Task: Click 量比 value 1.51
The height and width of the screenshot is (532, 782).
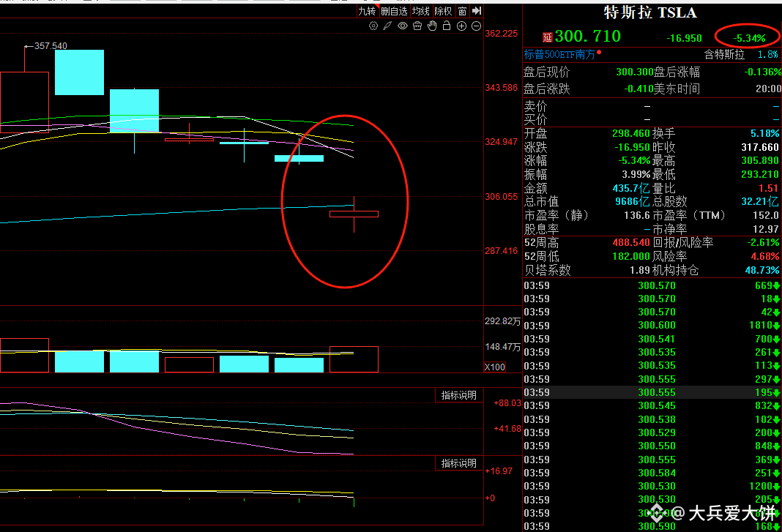Action: click(769, 188)
